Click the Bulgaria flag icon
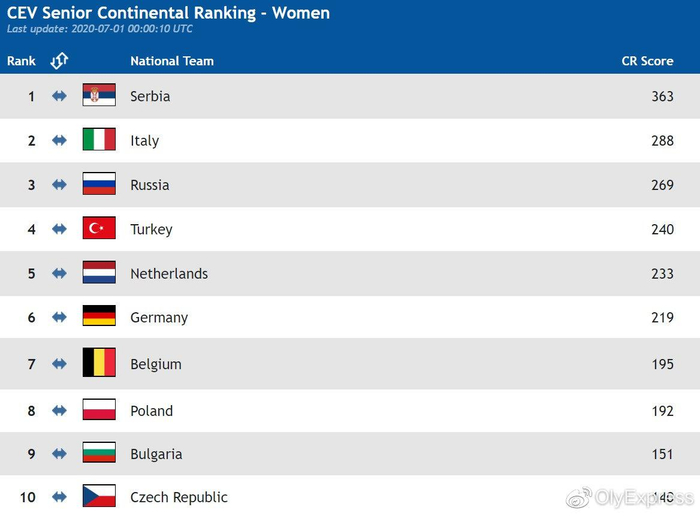The height and width of the screenshot is (516, 700). pos(99,453)
